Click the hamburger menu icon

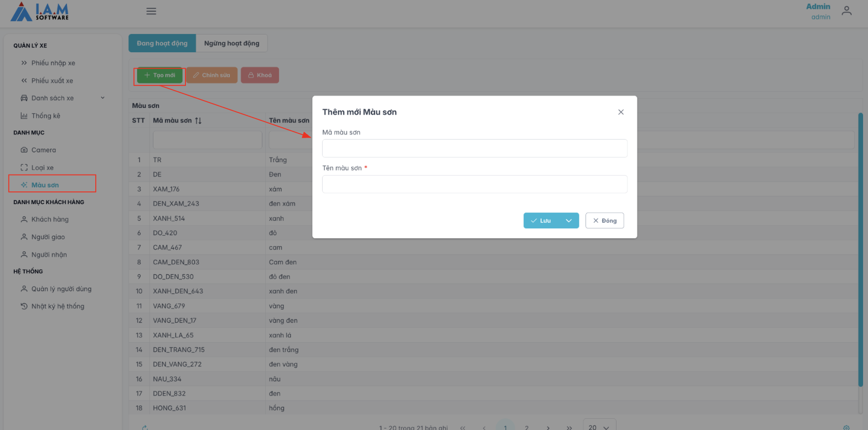click(x=151, y=11)
